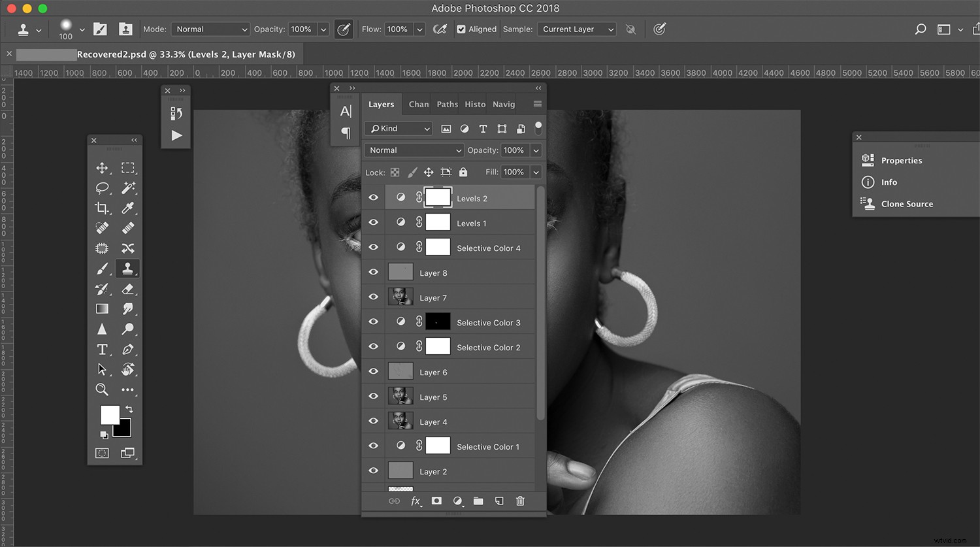Select the Lasso tool in the toolbar
Screen dimensions: 980x547
102,188
